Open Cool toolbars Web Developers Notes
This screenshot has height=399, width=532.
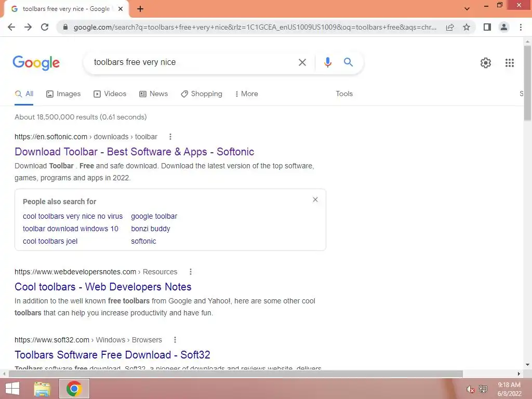click(103, 287)
